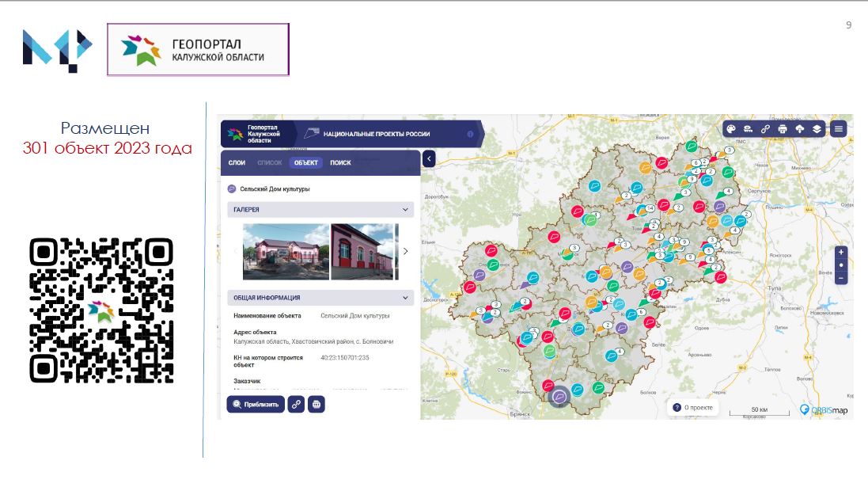Click the Приблизить zoom button

click(x=256, y=405)
